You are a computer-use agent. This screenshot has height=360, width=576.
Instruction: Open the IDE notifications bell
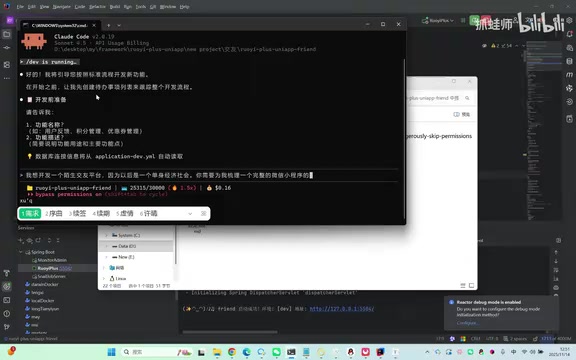(x=569, y=34)
